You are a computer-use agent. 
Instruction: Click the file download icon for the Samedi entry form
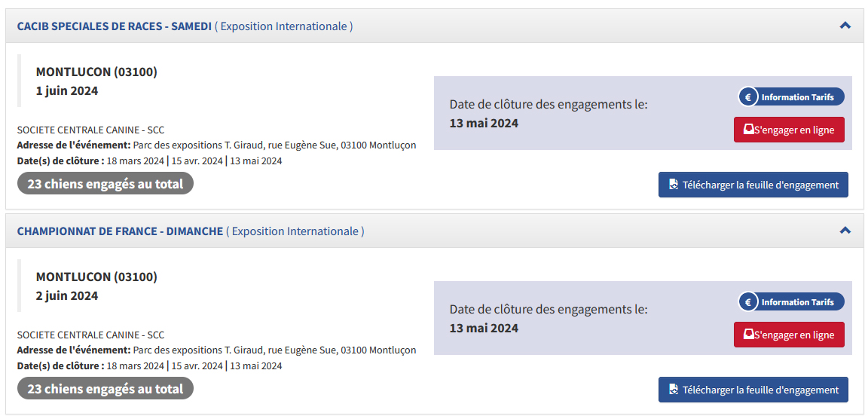(x=674, y=185)
